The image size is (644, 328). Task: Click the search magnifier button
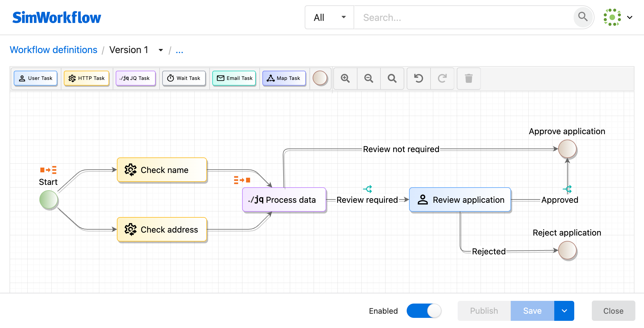coord(583,17)
